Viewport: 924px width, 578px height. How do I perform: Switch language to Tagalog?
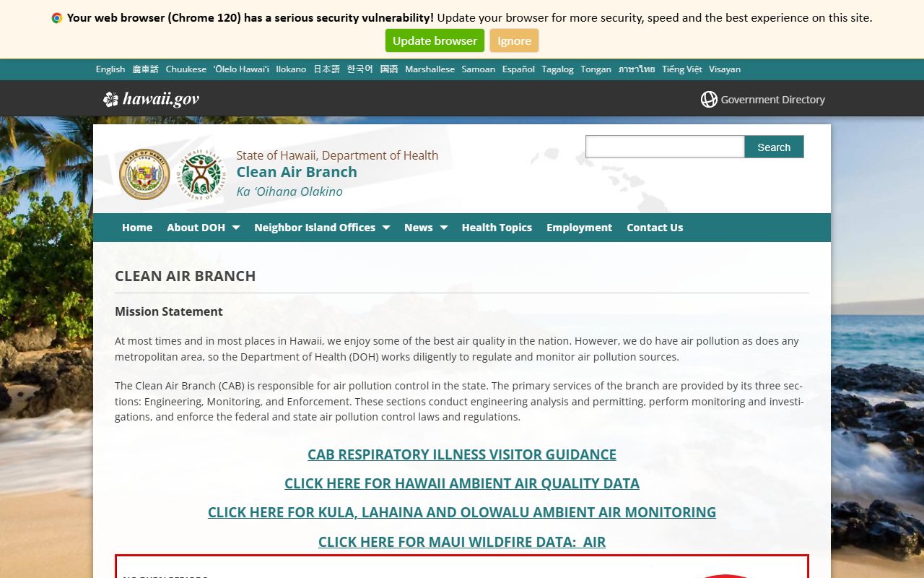558,69
